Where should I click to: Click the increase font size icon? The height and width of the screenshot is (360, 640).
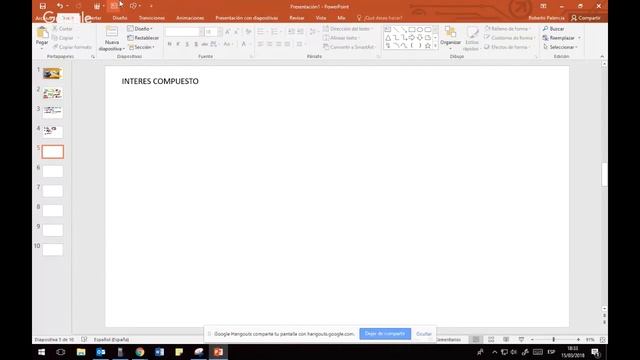click(227, 32)
